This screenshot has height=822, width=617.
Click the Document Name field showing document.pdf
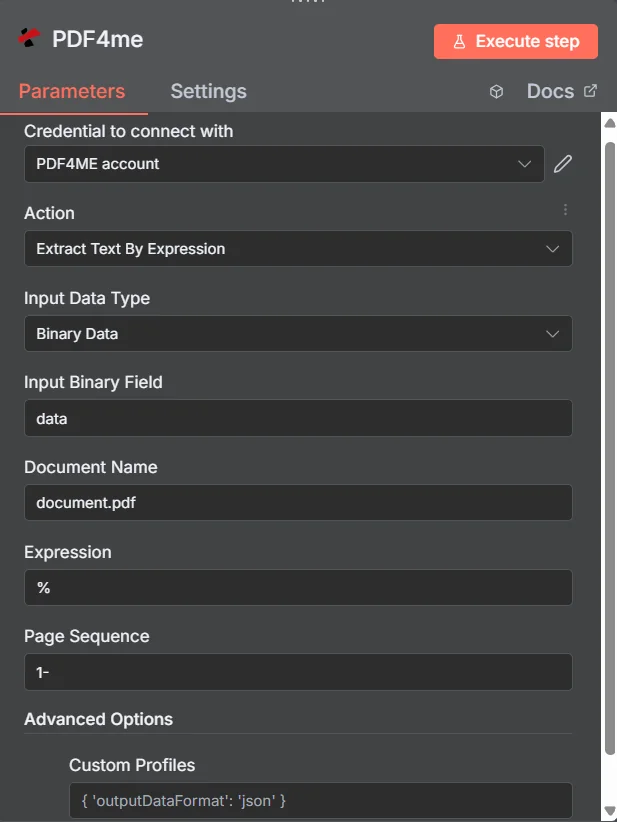click(298, 502)
